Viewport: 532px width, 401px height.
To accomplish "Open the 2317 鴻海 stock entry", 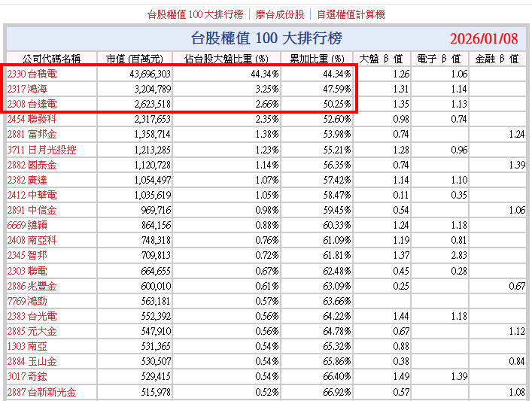I will pos(26,89).
